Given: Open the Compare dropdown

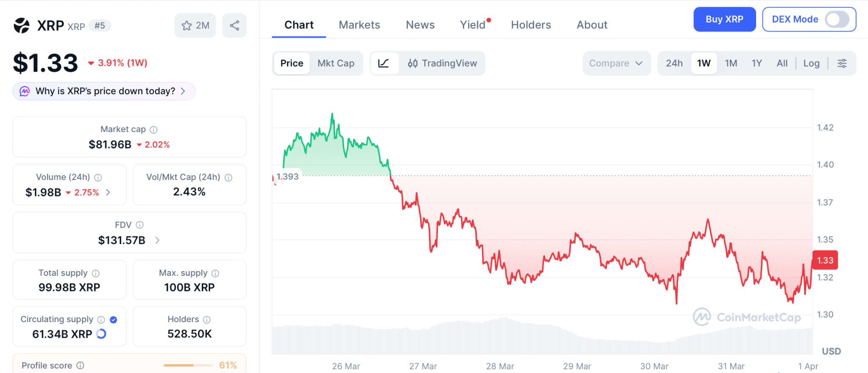Looking at the screenshot, I should [616, 63].
